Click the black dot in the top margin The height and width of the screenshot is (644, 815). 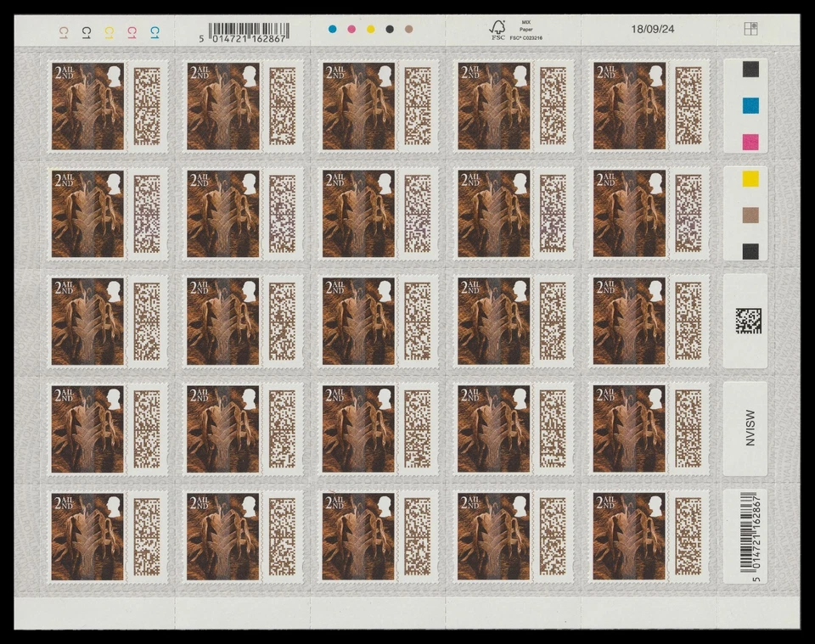(x=390, y=29)
